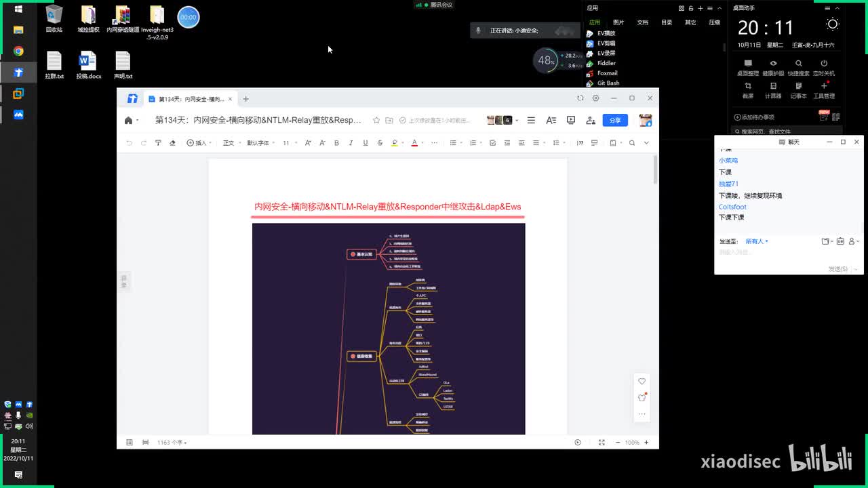
Task: Click the like heart icon beside document
Action: click(642, 381)
